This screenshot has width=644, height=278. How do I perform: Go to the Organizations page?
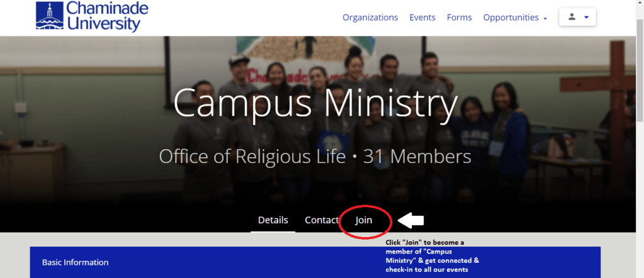[370, 18]
